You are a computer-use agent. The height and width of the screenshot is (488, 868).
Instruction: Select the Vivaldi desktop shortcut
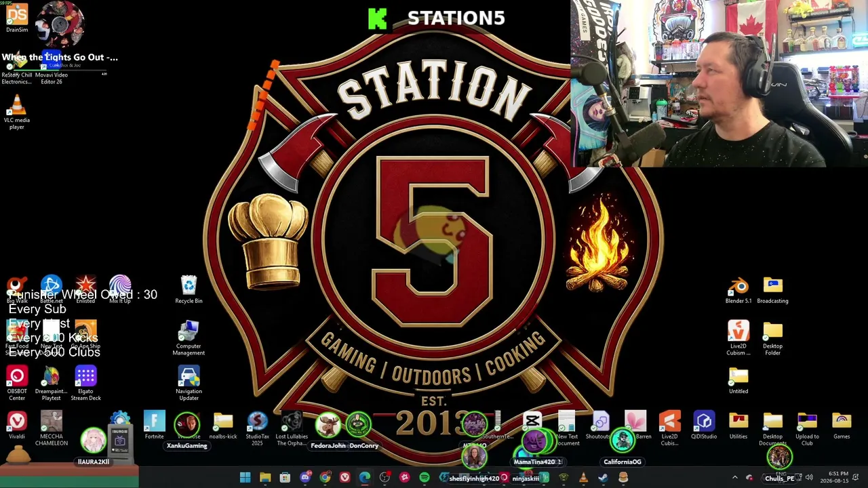tap(17, 426)
